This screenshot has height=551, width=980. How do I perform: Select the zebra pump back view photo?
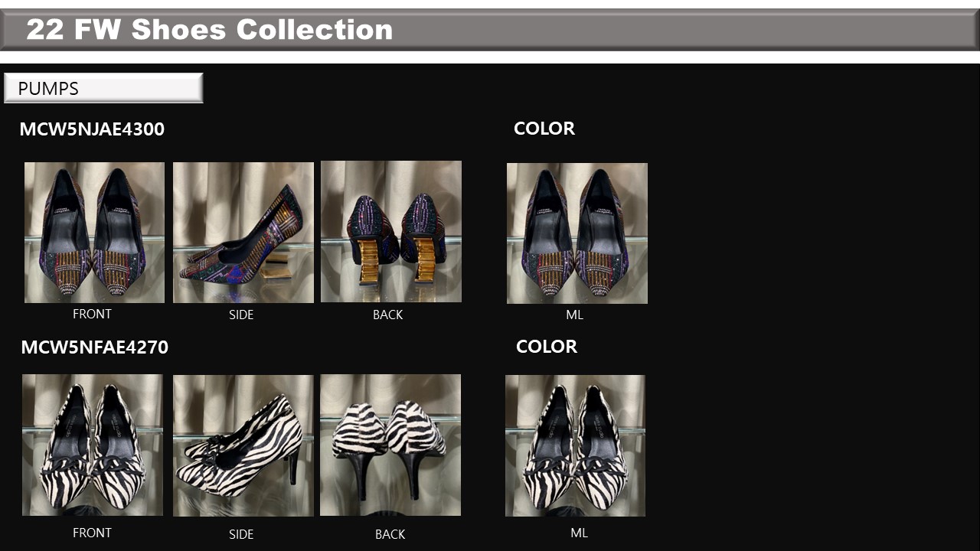pos(390,445)
